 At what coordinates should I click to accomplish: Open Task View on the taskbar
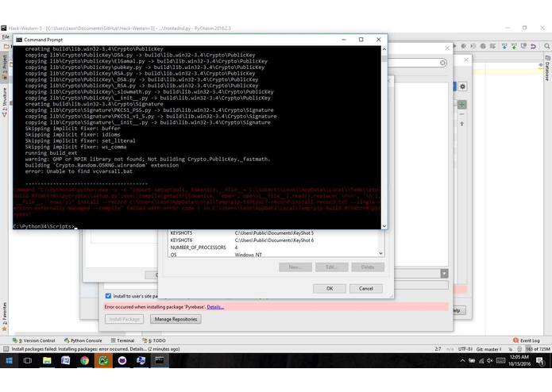click(x=28, y=361)
